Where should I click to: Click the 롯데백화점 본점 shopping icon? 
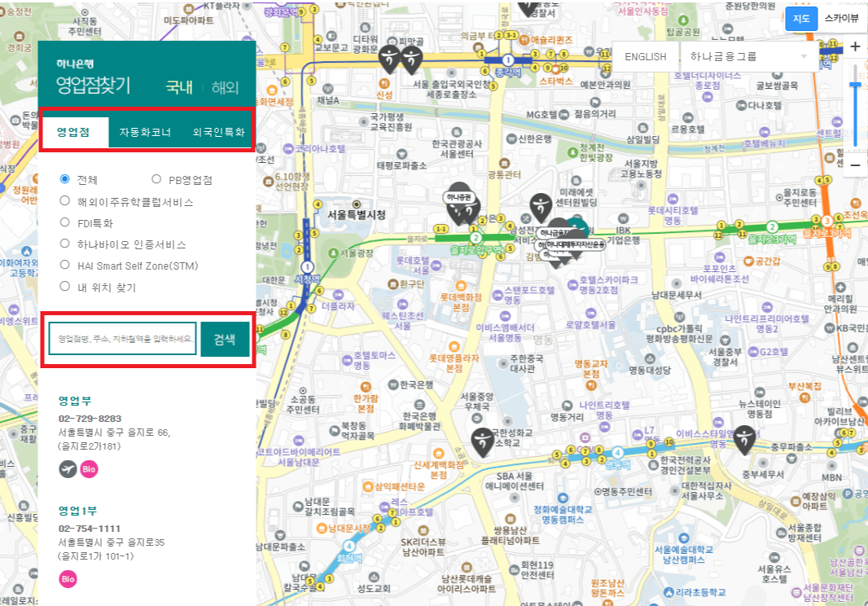pyautogui.click(x=461, y=287)
